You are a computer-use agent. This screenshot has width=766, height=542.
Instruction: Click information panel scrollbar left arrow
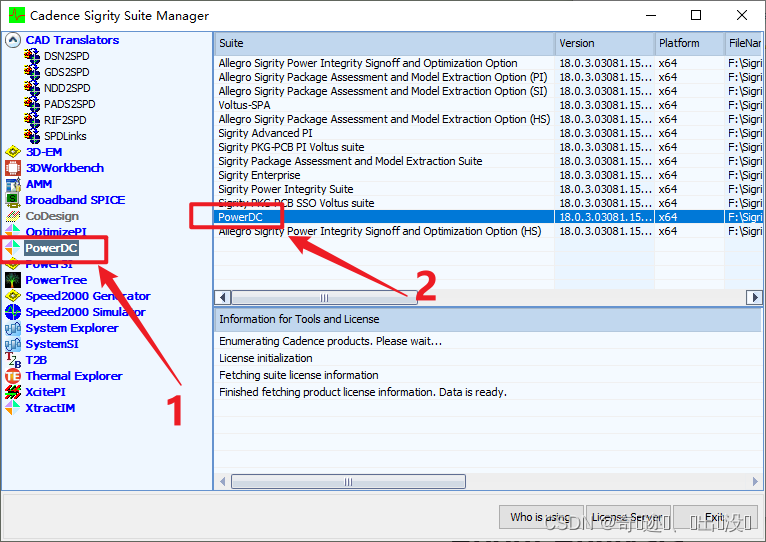(223, 482)
